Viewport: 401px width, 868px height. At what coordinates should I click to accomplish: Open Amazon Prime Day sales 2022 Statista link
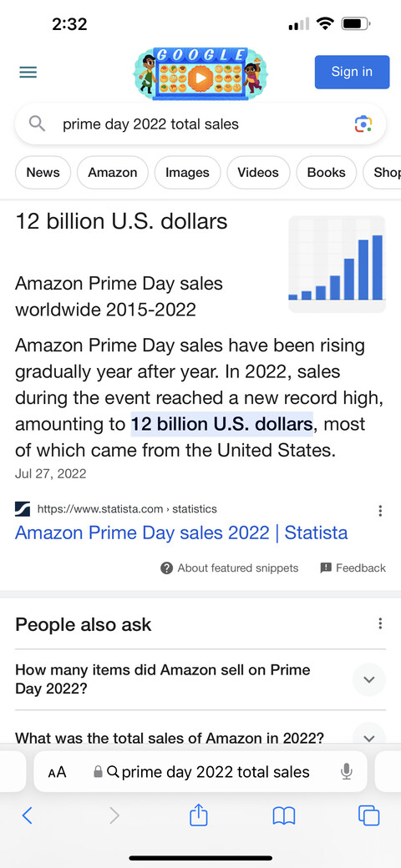[181, 532]
